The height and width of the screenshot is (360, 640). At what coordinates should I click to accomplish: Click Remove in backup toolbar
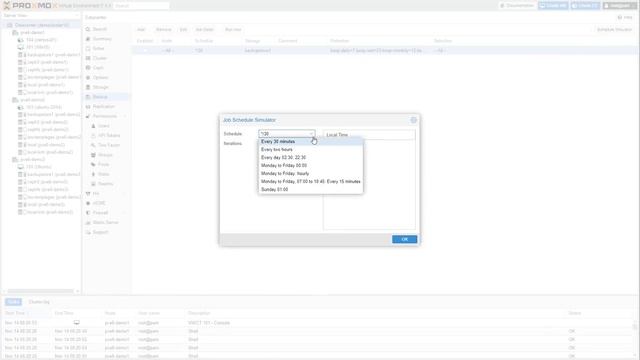[164, 30]
